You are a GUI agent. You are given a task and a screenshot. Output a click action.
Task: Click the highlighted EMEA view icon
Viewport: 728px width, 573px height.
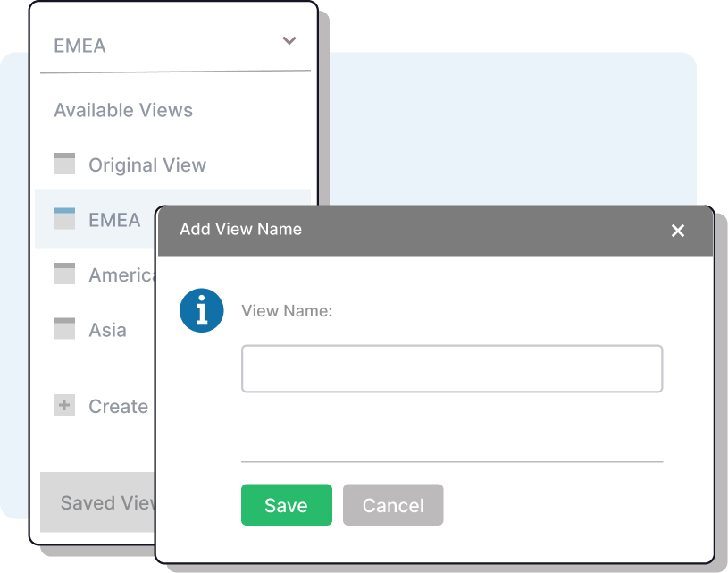tap(64, 218)
